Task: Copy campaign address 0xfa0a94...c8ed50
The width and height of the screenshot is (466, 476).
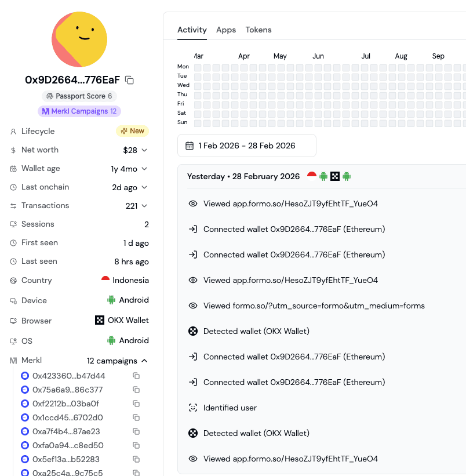Action: pyautogui.click(x=136, y=445)
